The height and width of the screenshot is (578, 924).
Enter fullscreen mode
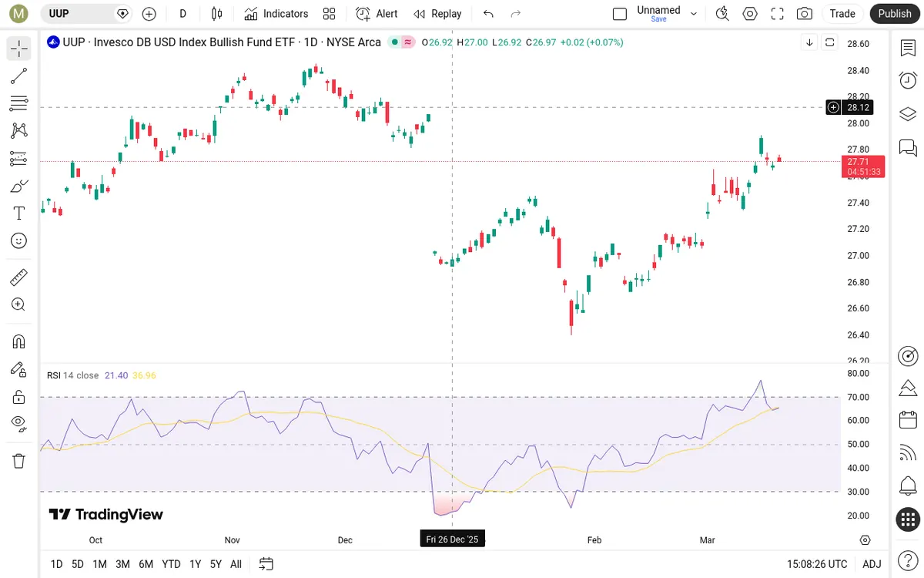778,14
